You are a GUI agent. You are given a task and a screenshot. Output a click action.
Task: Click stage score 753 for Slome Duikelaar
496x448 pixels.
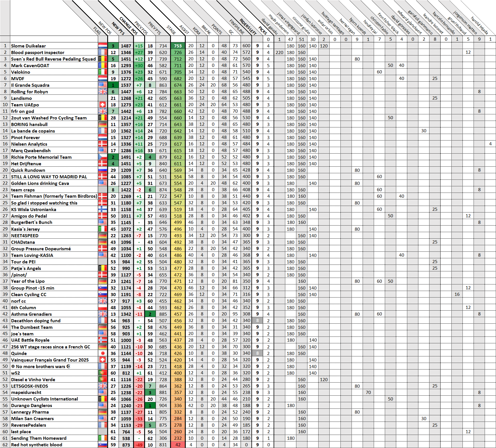[178, 46]
